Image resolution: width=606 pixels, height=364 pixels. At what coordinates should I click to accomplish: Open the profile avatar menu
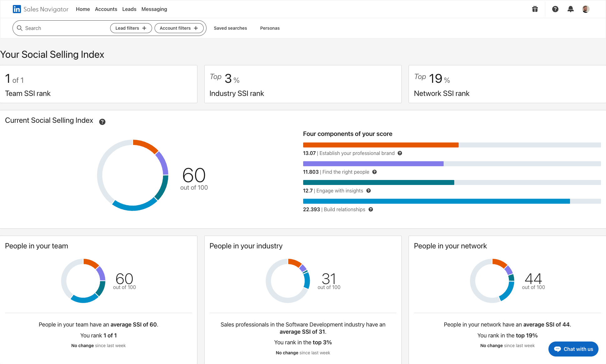(586, 9)
